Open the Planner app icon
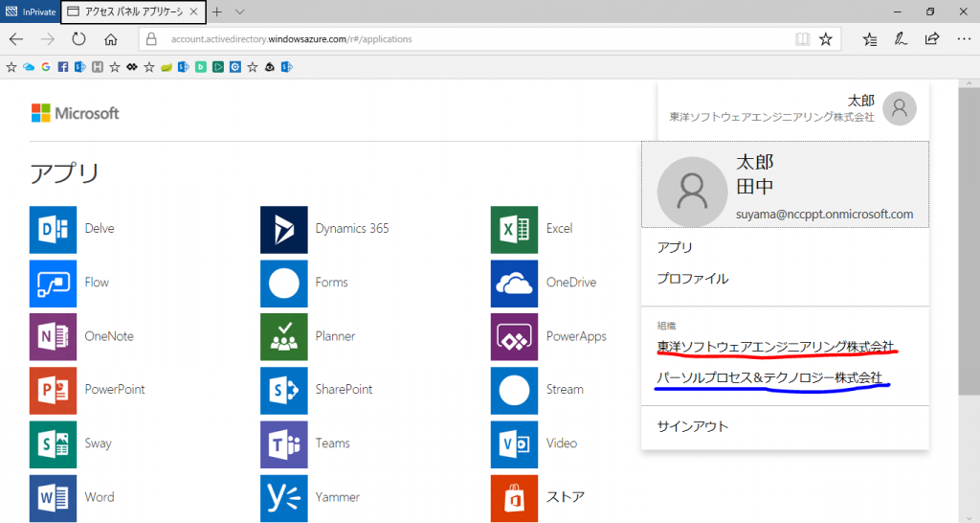 point(283,337)
